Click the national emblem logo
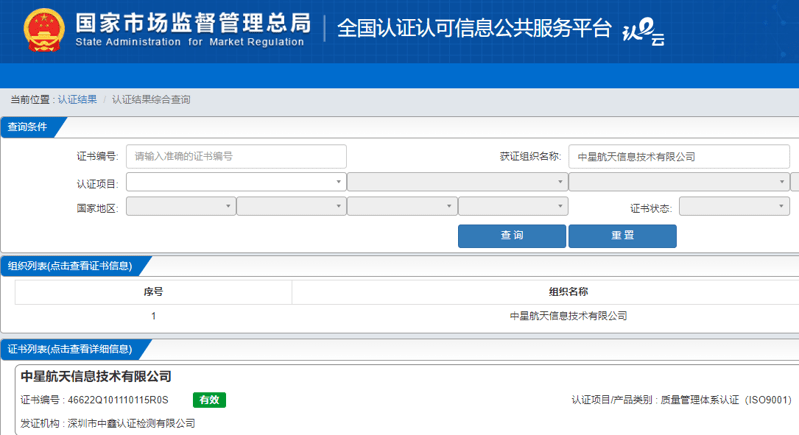The image size is (799, 435). (x=44, y=31)
